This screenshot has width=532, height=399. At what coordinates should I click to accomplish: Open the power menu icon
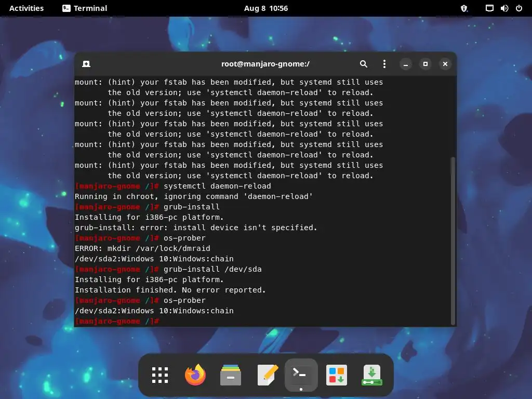tap(519, 8)
